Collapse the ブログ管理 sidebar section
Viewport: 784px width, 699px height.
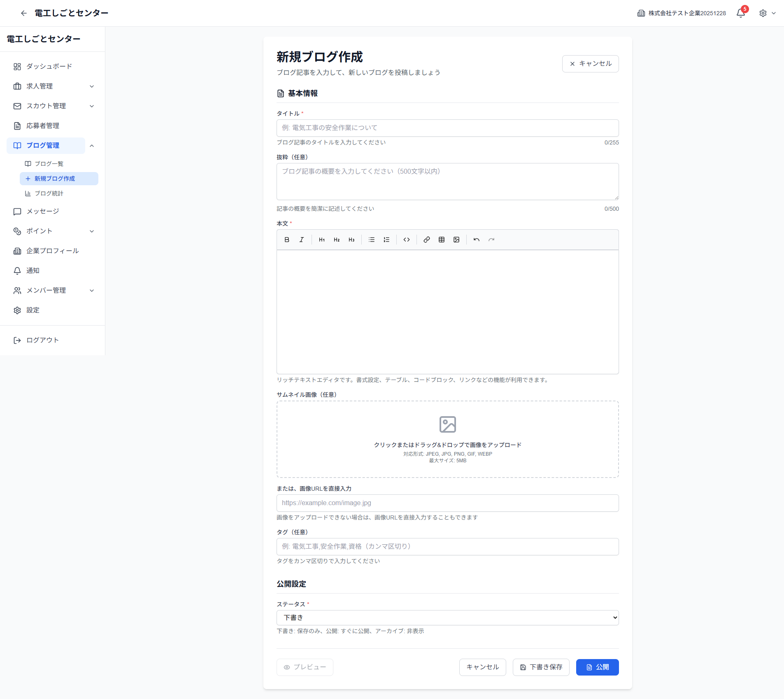click(92, 146)
